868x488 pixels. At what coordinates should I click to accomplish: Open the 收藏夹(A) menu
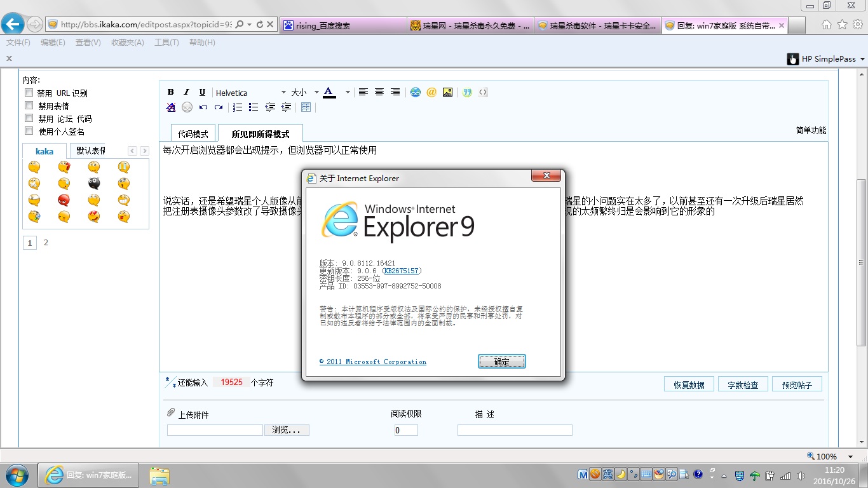tap(127, 43)
